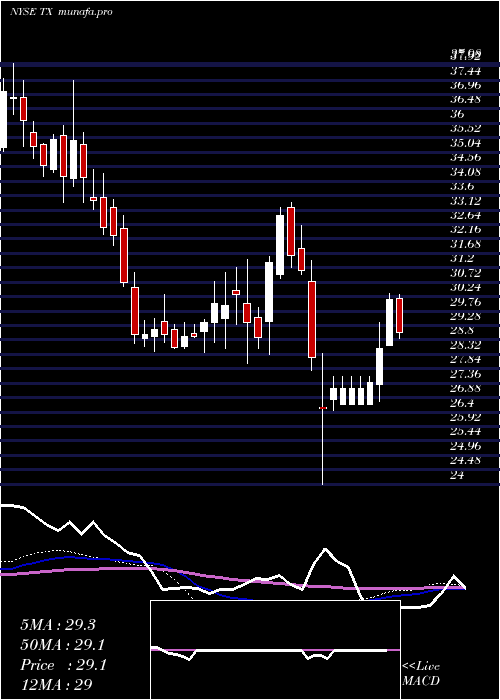This screenshot has height=700, width=500.
Task: Click the 33.6 price axis label
Action: click(462, 186)
